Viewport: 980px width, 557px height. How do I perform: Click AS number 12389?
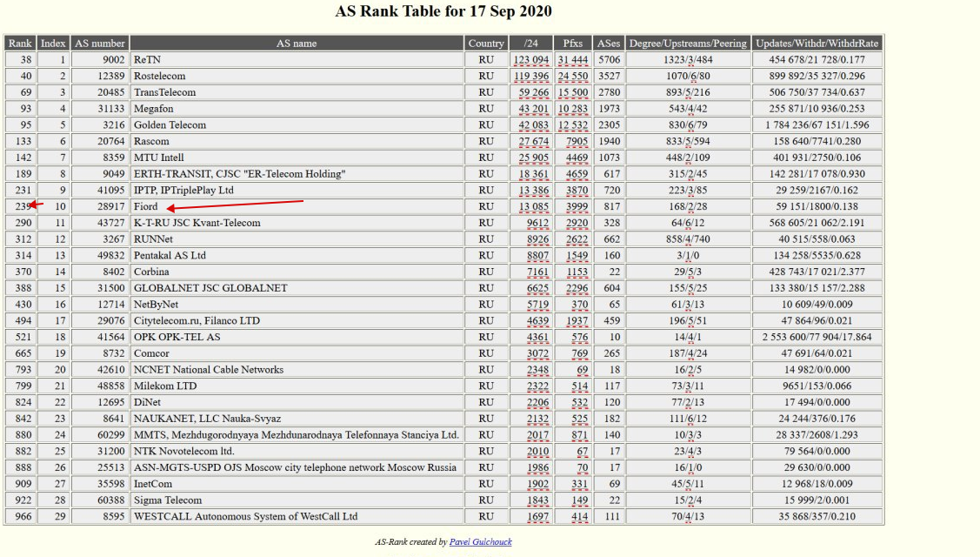point(111,76)
